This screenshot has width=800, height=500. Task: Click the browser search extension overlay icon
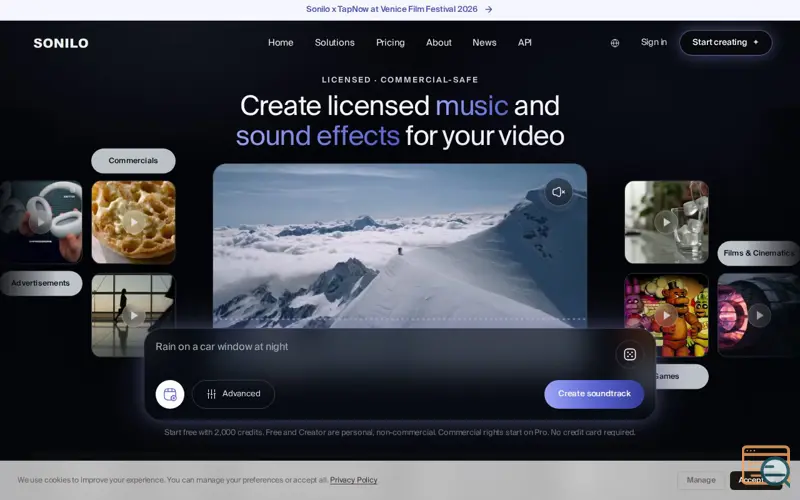click(x=766, y=466)
